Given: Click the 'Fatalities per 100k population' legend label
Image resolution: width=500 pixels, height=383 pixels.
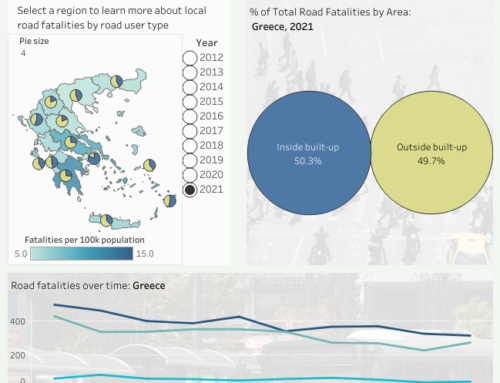Looking at the screenshot, I should pos(84,240).
